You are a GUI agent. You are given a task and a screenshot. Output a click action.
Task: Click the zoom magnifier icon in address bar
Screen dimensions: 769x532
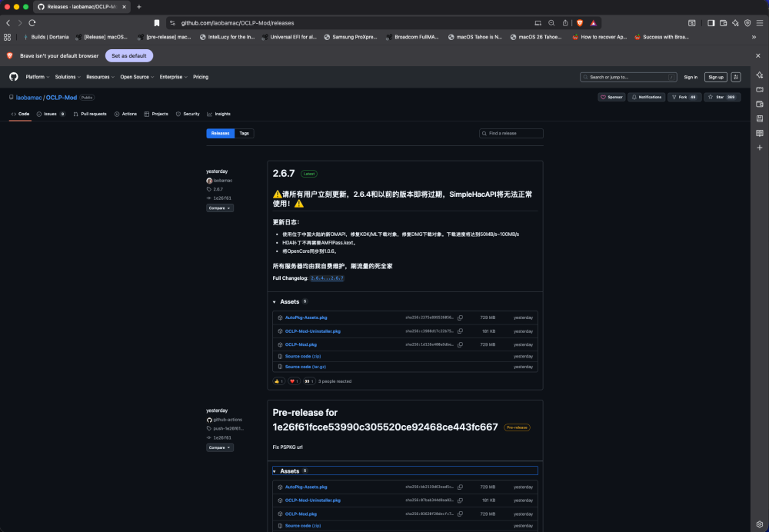point(551,23)
